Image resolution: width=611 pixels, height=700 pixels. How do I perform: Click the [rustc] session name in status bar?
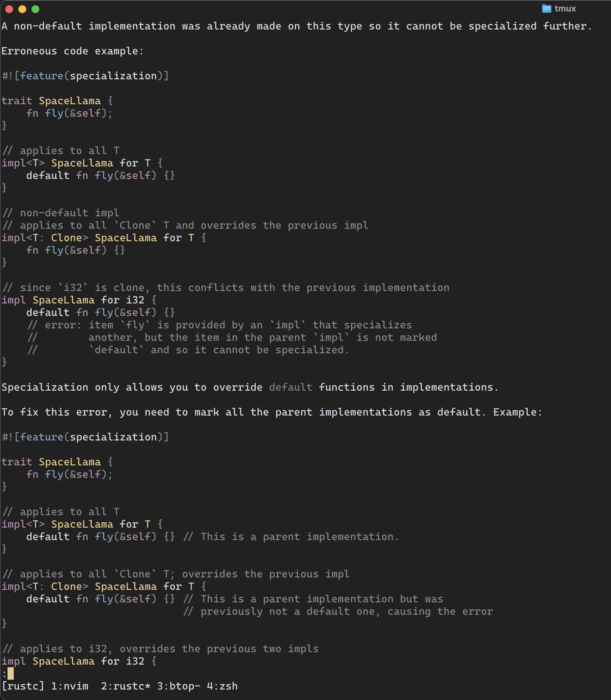(23, 686)
